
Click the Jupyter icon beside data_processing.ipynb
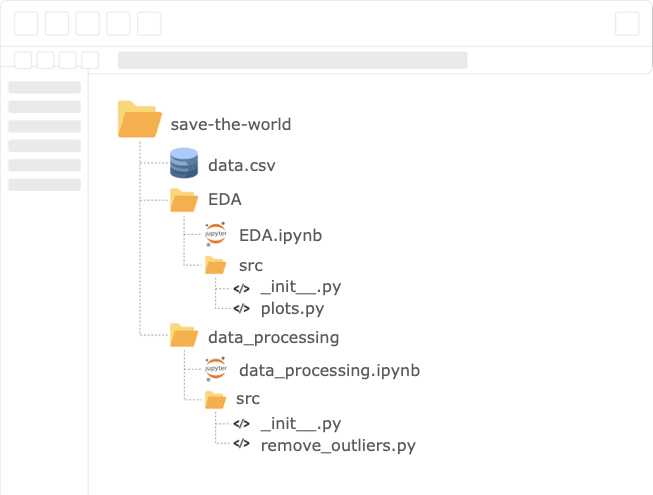[216, 369]
